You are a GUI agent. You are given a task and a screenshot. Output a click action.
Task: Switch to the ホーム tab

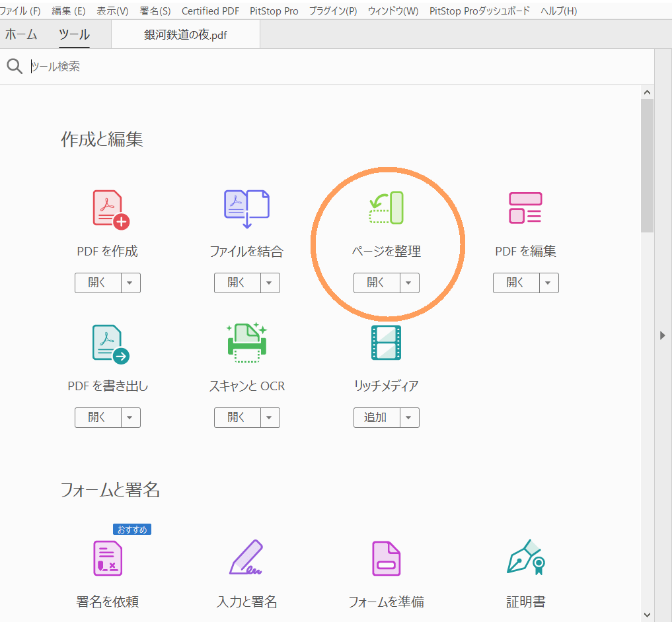coord(21,34)
